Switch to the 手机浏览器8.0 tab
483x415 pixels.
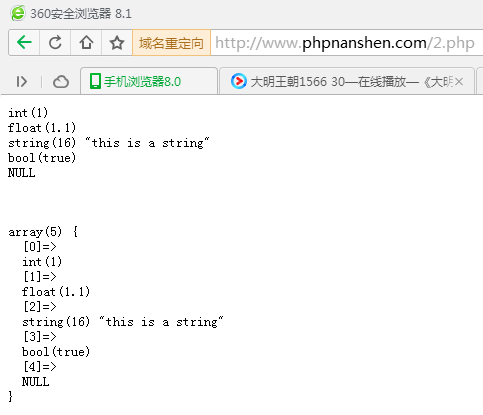[x=149, y=81]
